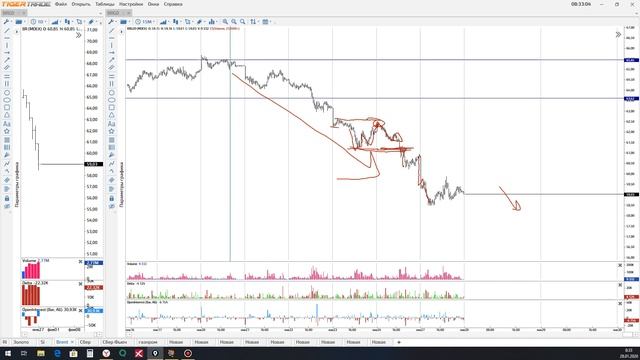The image size is (640, 360).
Task: Open the Windows Start menu
Action: [x=8, y=353]
